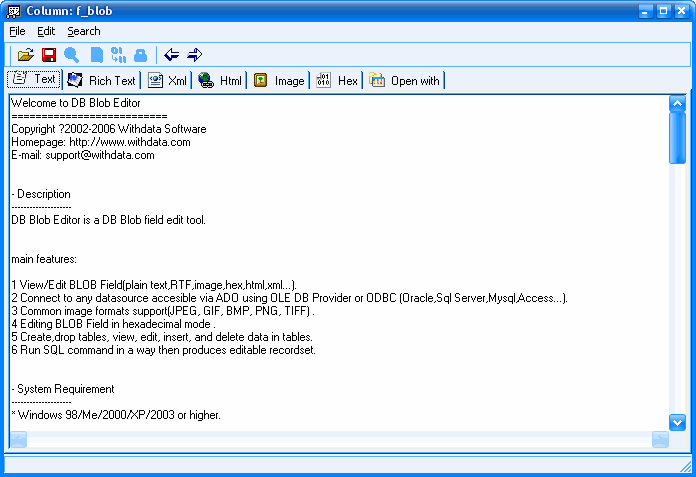Click the '- System Requirement' heading line
Image resolution: width=696 pixels, height=477 pixels.
(63, 389)
